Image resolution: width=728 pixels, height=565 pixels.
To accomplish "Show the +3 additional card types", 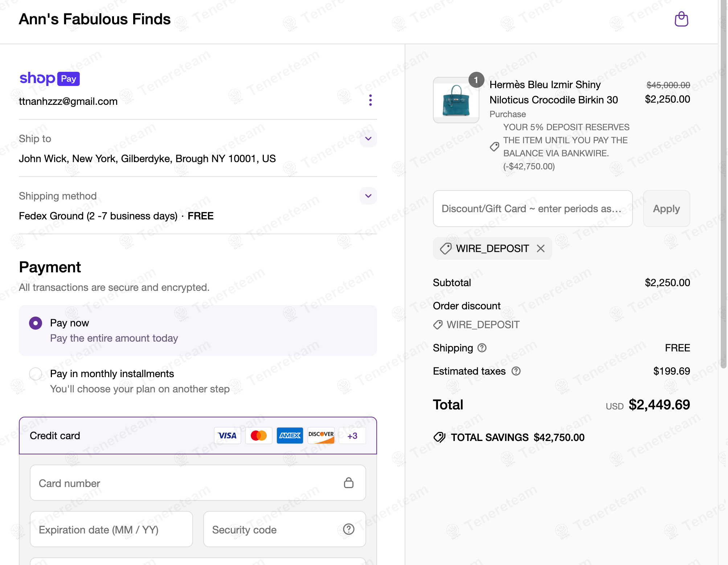I will [x=352, y=436].
